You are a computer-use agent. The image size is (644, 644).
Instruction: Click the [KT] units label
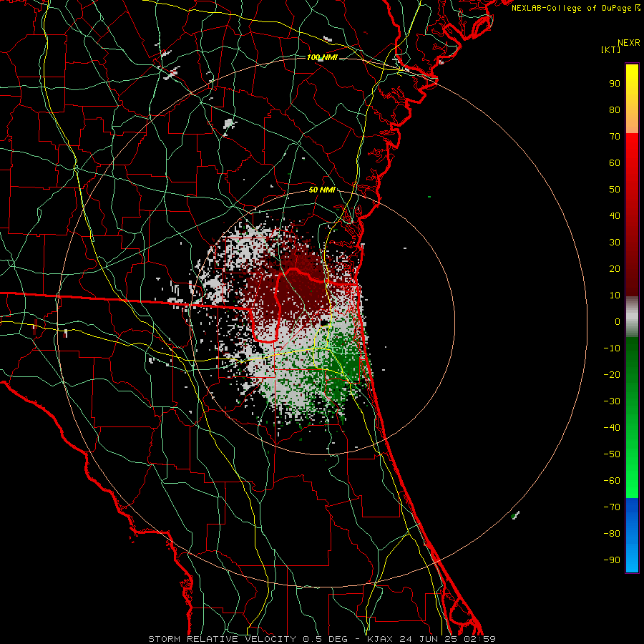coord(610,49)
